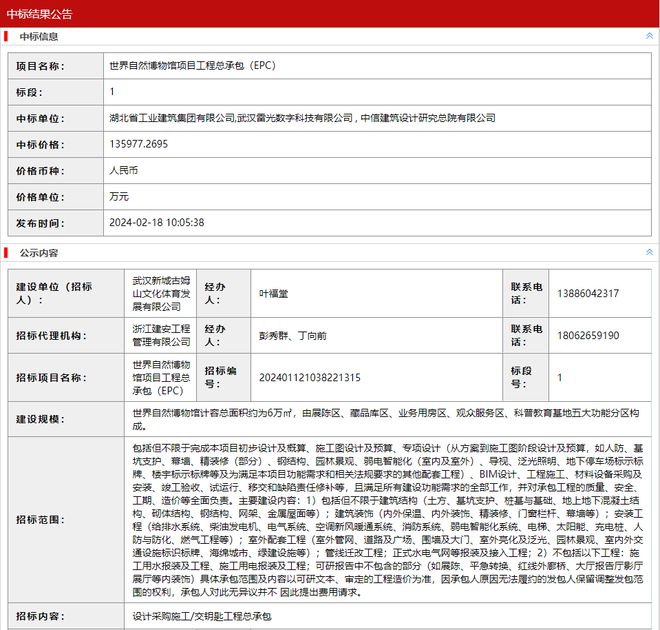Select the currency value 人民币
Viewport: 660px width, 630px height.
[124, 170]
